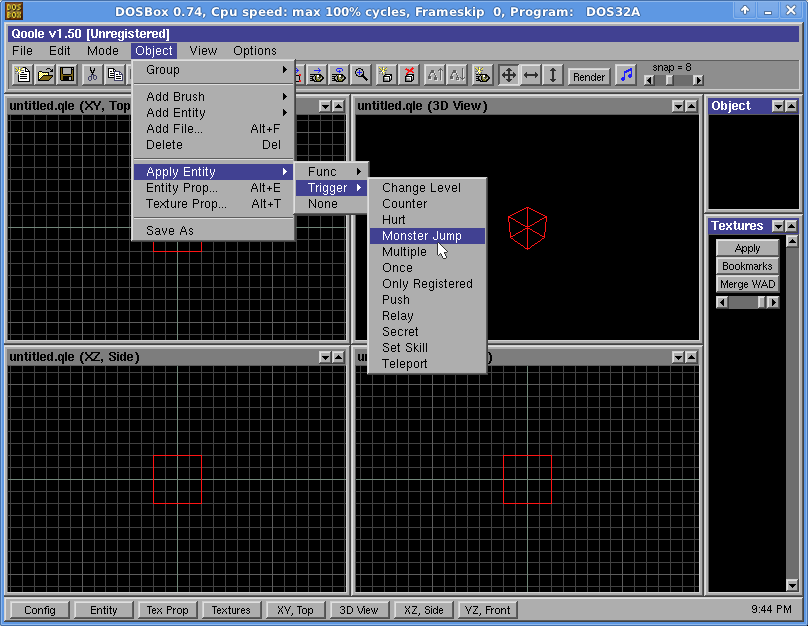Open the View menu

(203, 50)
